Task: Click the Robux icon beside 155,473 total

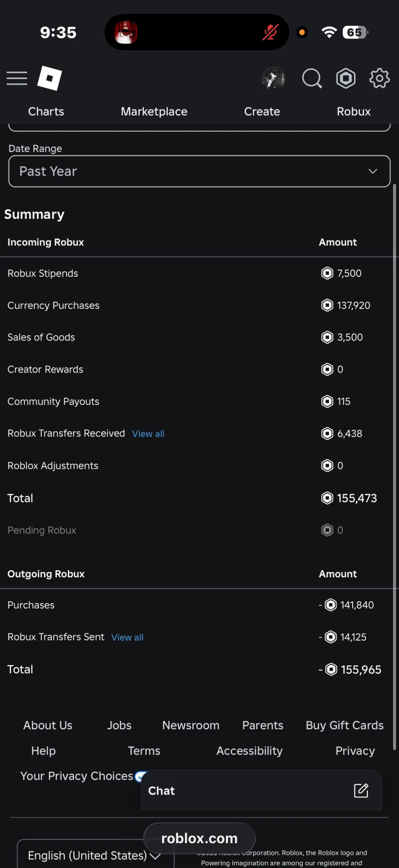Action: 327,498
